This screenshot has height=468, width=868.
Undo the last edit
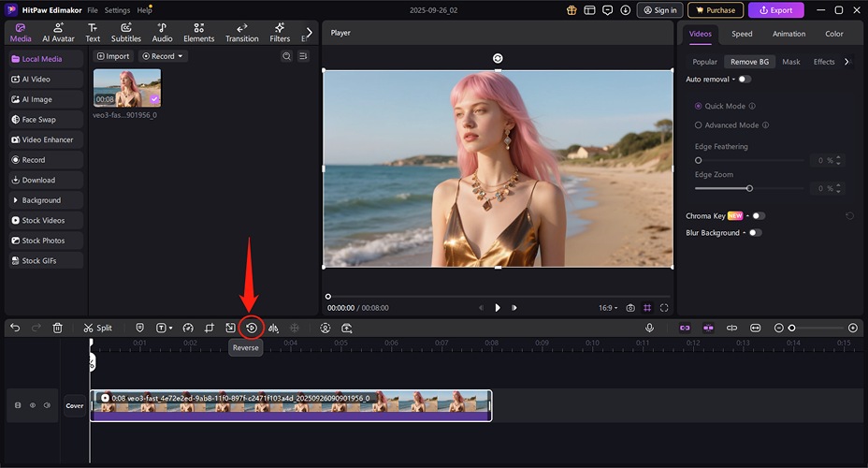point(15,328)
